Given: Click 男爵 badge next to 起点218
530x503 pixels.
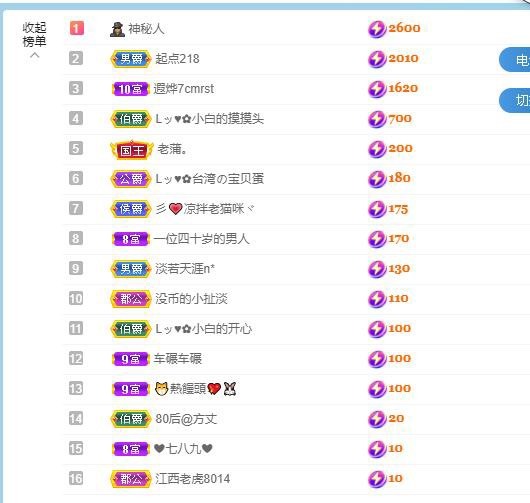Looking at the screenshot, I should pos(131,59).
